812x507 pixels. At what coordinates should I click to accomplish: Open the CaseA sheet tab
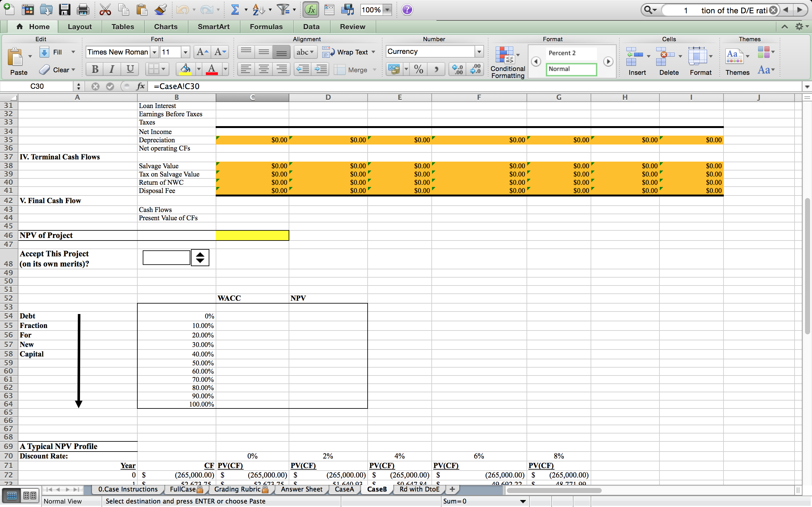344,489
